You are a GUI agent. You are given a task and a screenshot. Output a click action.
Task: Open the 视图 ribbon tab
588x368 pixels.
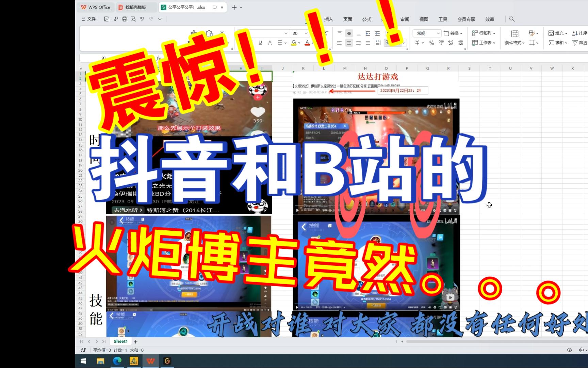tap(424, 19)
